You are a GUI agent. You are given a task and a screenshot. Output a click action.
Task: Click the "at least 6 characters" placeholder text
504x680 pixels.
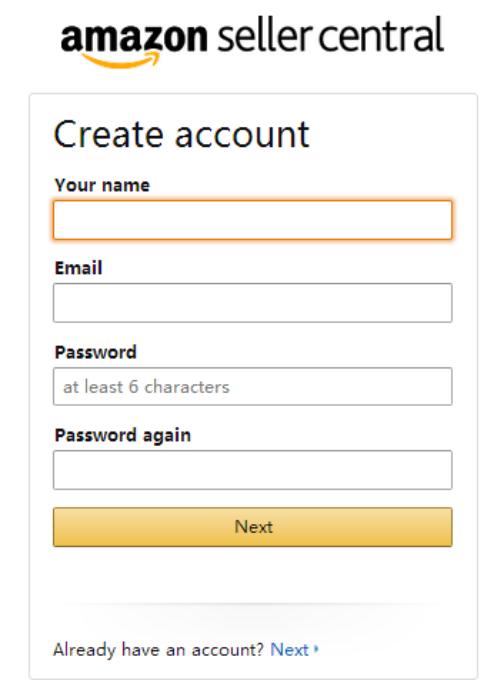(146, 387)
